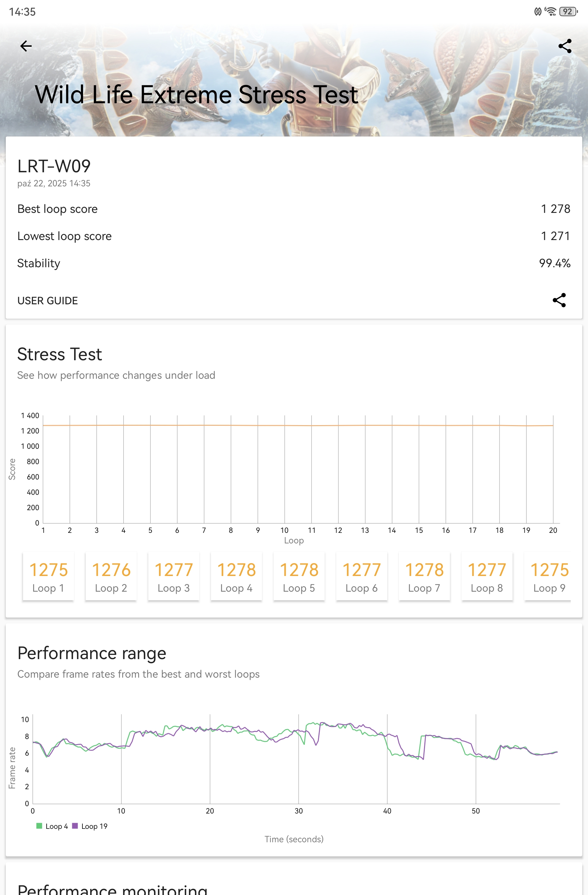Select the Loop 1 score card
Screen dimensions: 588x895
tap(49, 576)
